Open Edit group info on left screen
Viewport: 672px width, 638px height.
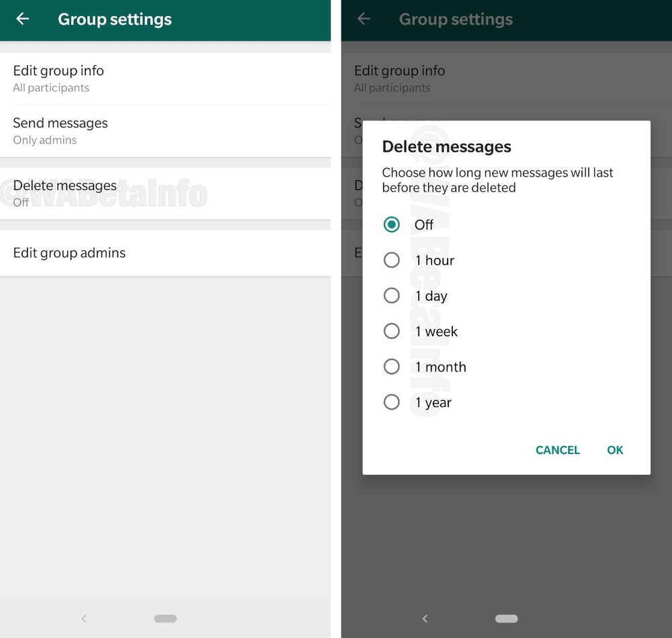(165, 79)
